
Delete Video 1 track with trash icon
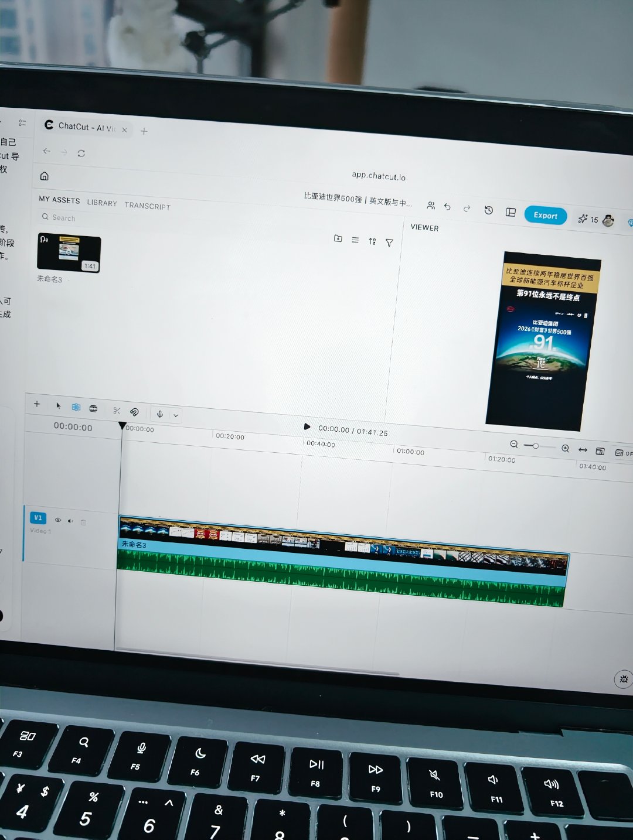click(x=83, y=522)
